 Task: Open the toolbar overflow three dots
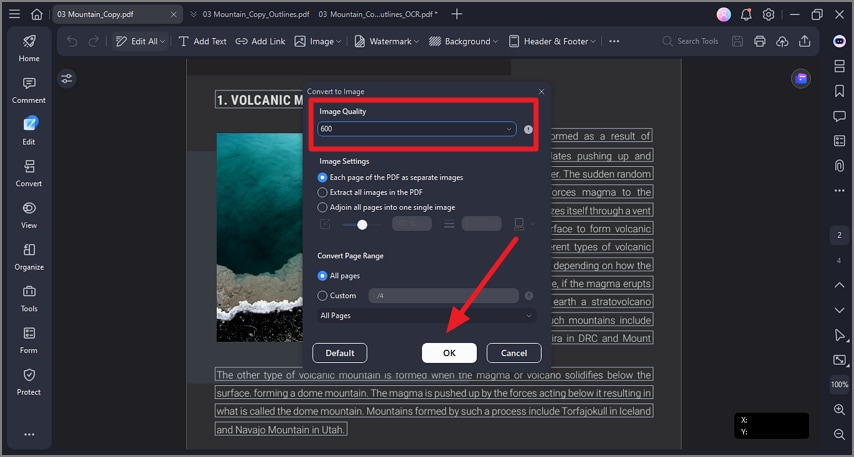614,41
